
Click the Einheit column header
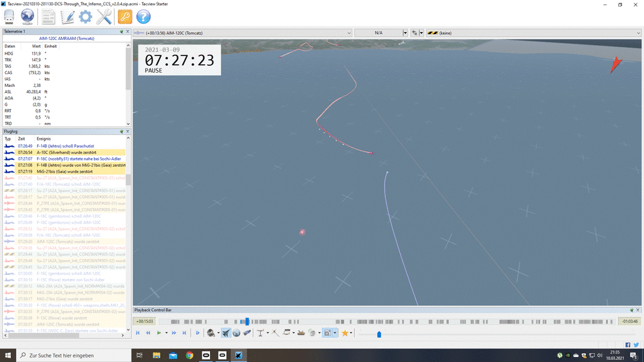point(51,46)
